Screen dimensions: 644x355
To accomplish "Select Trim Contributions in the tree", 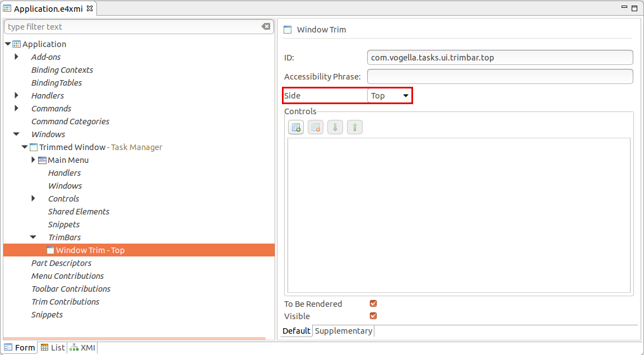I will (x=66, y=302).
